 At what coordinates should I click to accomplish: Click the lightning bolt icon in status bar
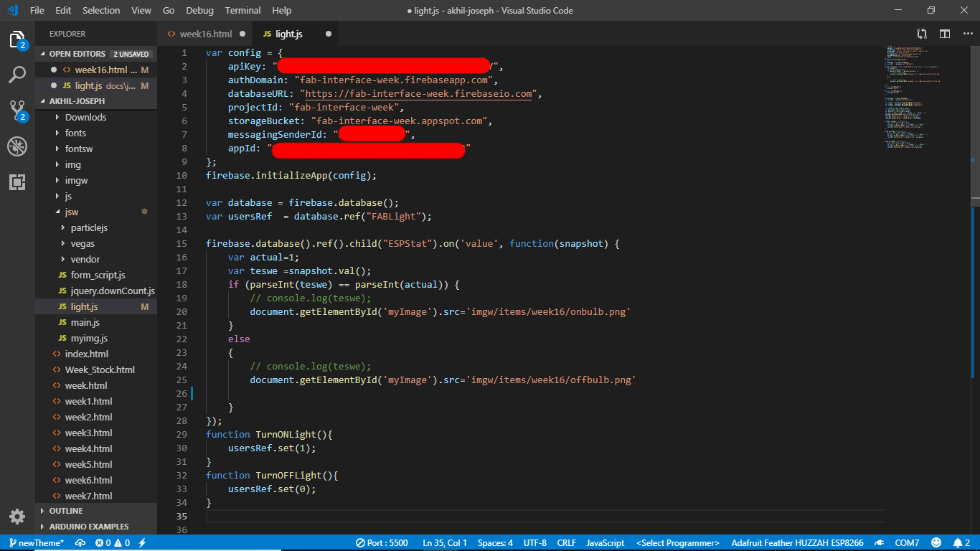point(142,543)
